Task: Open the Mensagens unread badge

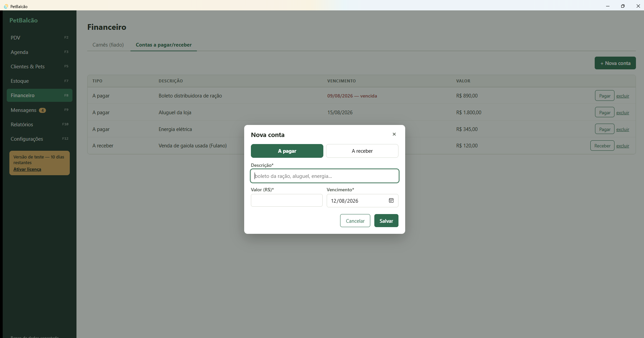Action: pyautogui.click(x=42, y=110)
